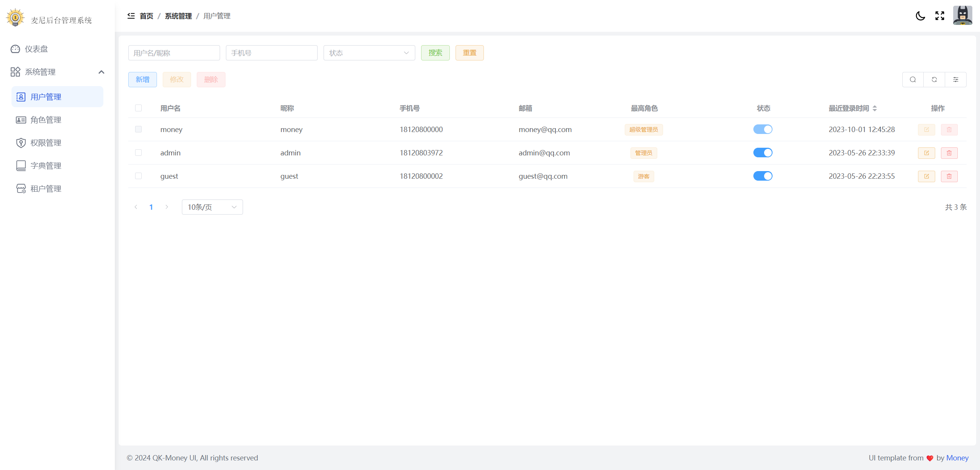Disable the admin user status switch
The image size is (980, 470).
point(763,153)
